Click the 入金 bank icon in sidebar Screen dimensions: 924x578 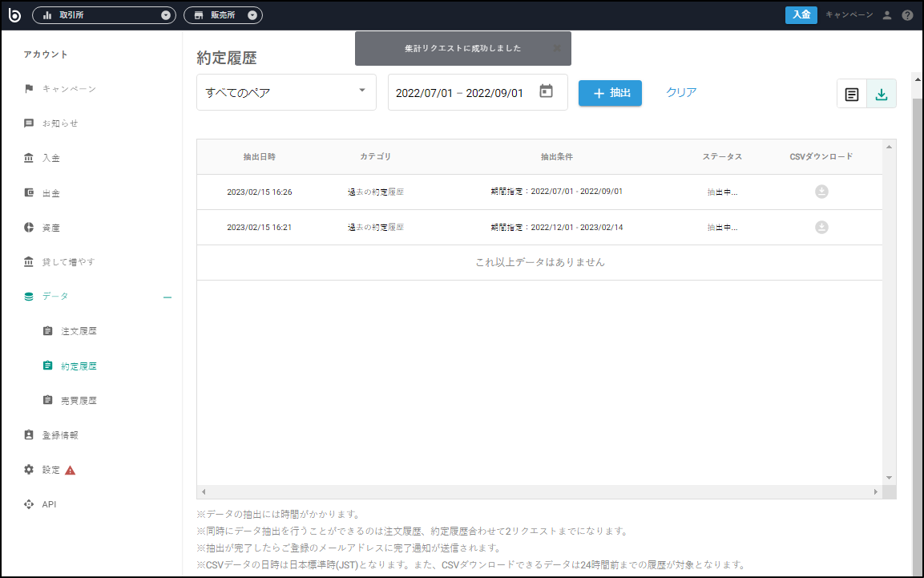[29, 158]
